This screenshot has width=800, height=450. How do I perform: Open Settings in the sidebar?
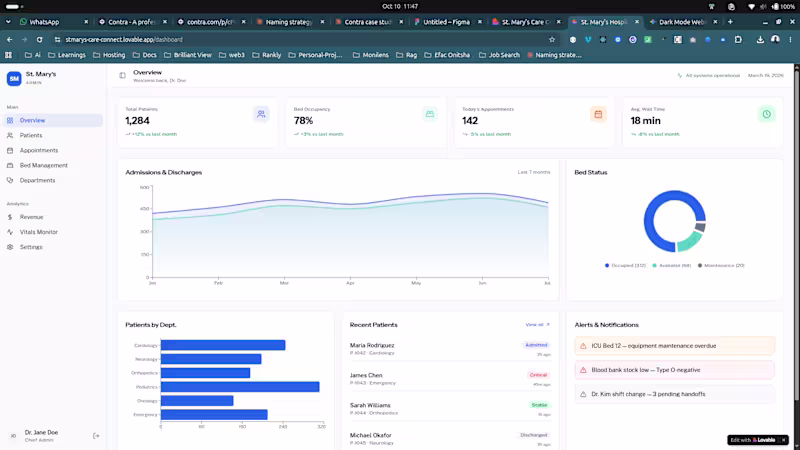pos(53,247)
